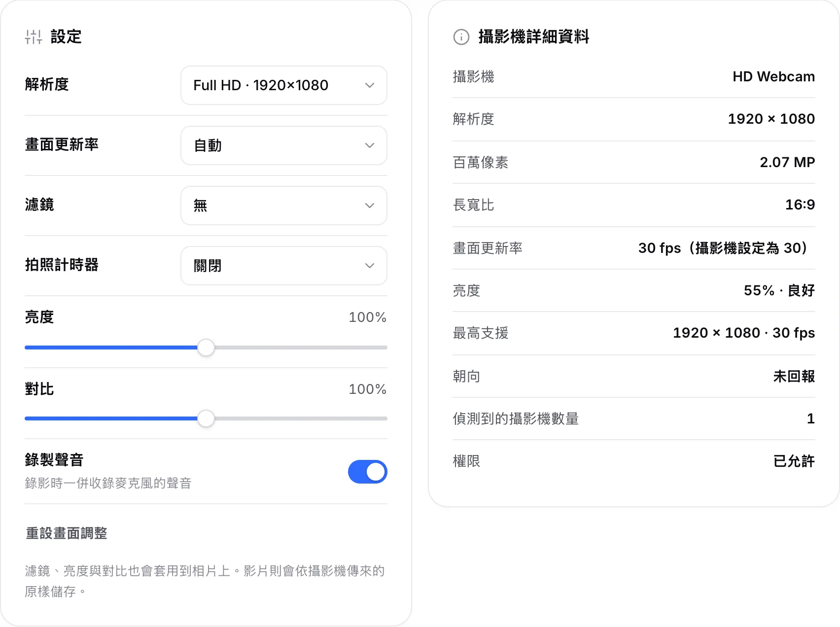This screenshot has height=627, width=840.
Task: Click the 拍照計時器 label
Action: (x=62, y=265)
